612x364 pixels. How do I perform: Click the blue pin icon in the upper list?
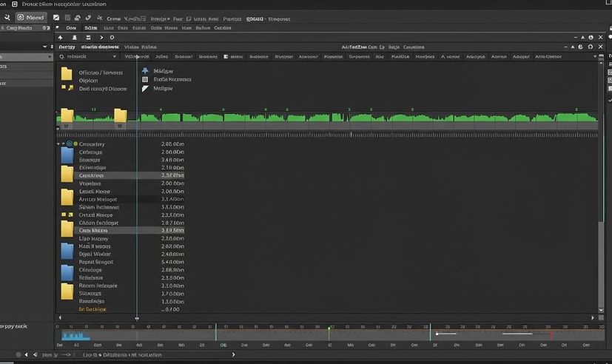click(x=145, y=70)
